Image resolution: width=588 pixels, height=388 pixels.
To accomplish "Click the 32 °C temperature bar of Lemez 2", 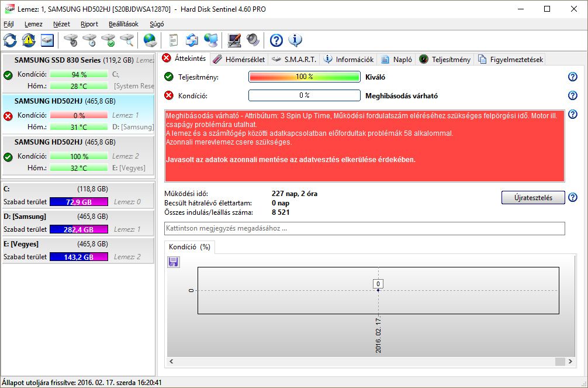I will 79,169.
